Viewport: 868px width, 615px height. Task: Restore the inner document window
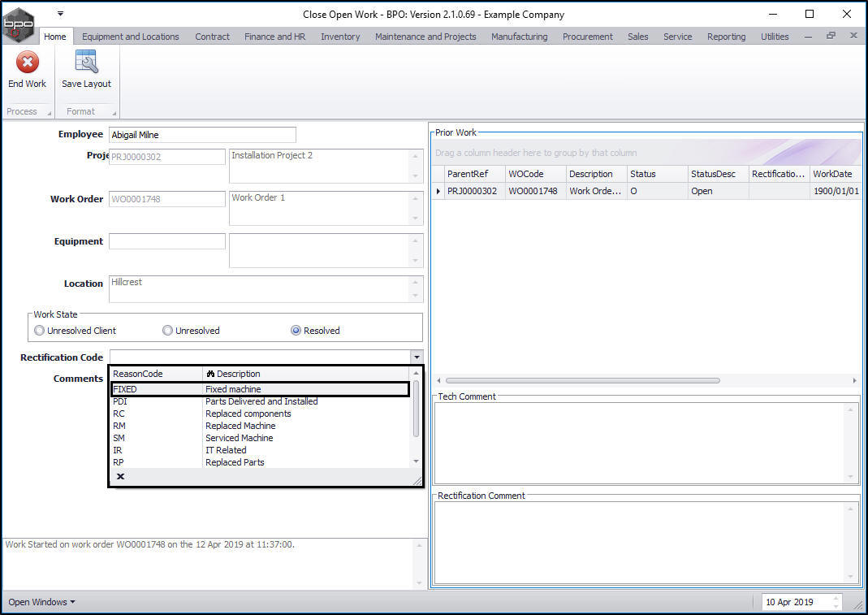point(831,36)
